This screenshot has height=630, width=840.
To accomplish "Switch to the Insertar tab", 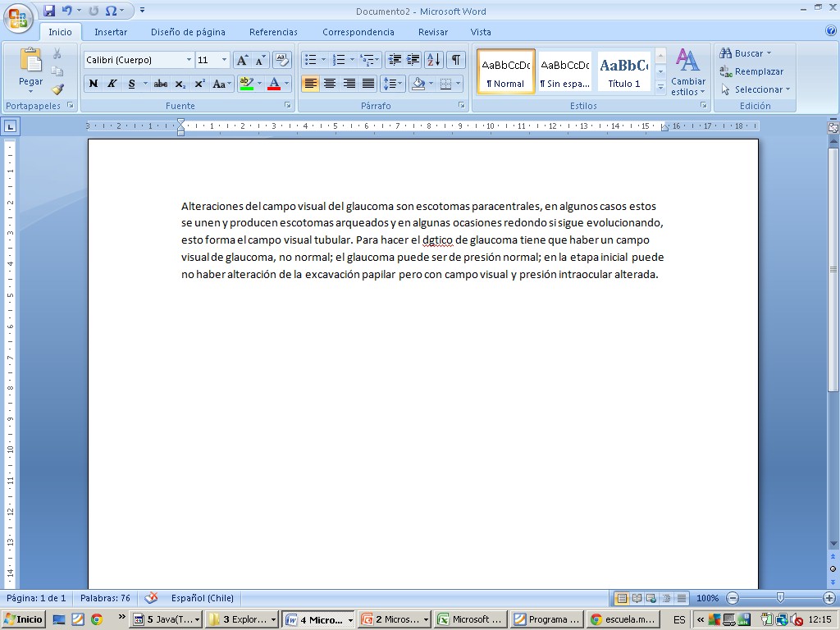I will click(x=111, y=32).
